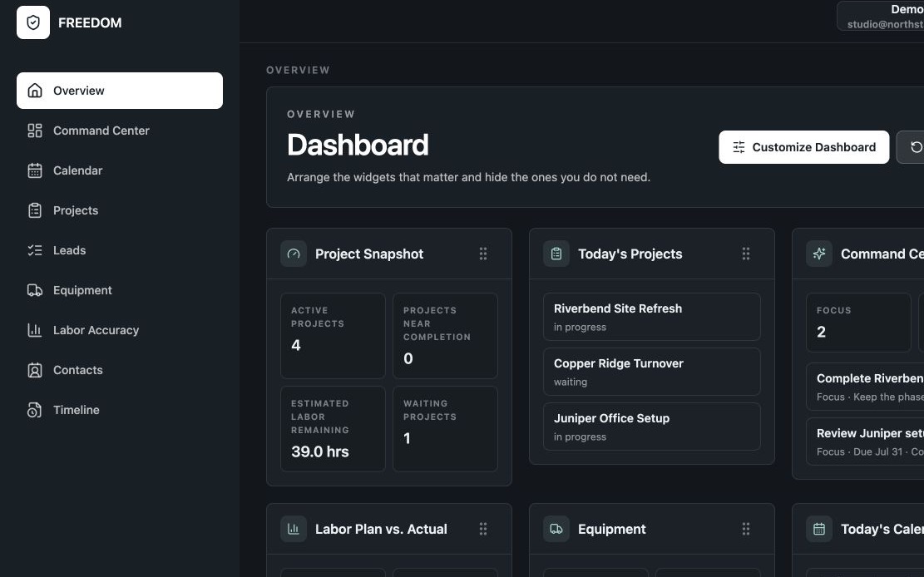Click the Customize Dashboard button
This screenshot has height=577, width=924.
coord(803,147)
